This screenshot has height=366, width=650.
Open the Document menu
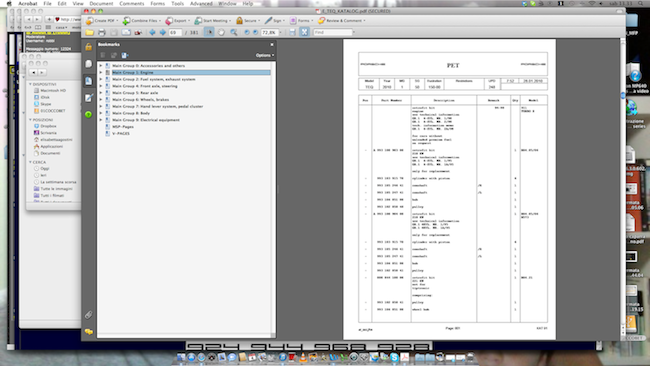[x=101, y=3]
